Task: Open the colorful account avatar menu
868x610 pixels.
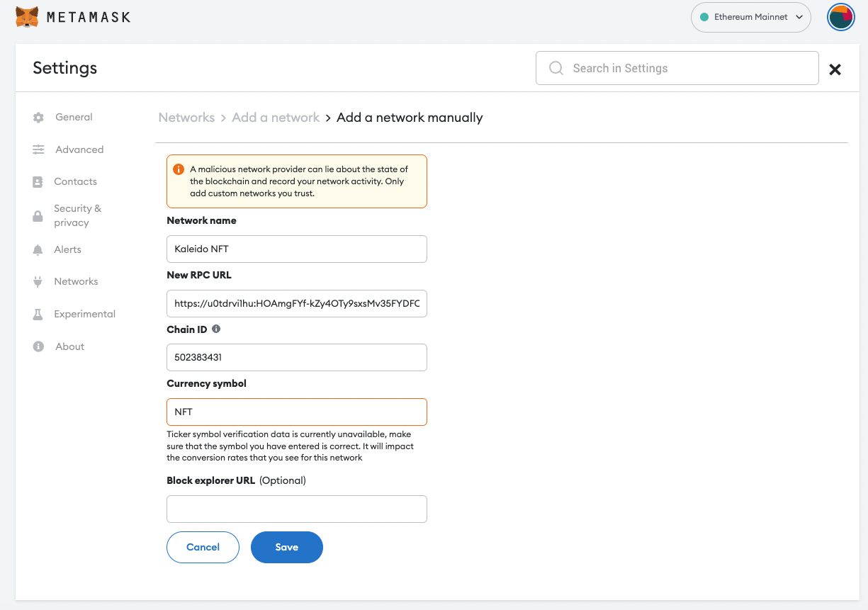Action: click(x=840, y=17)
